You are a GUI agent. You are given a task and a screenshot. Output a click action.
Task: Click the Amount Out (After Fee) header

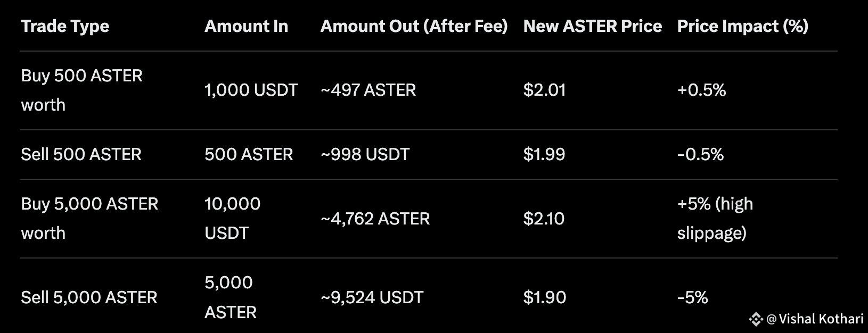click(x=414, y=26)
